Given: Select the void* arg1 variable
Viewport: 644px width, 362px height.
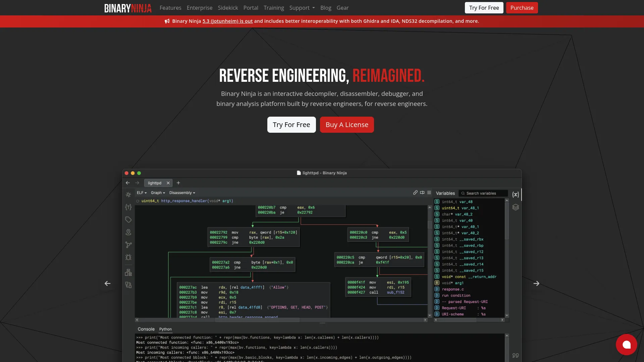Looking at the screenshot, I should (453, 283).
